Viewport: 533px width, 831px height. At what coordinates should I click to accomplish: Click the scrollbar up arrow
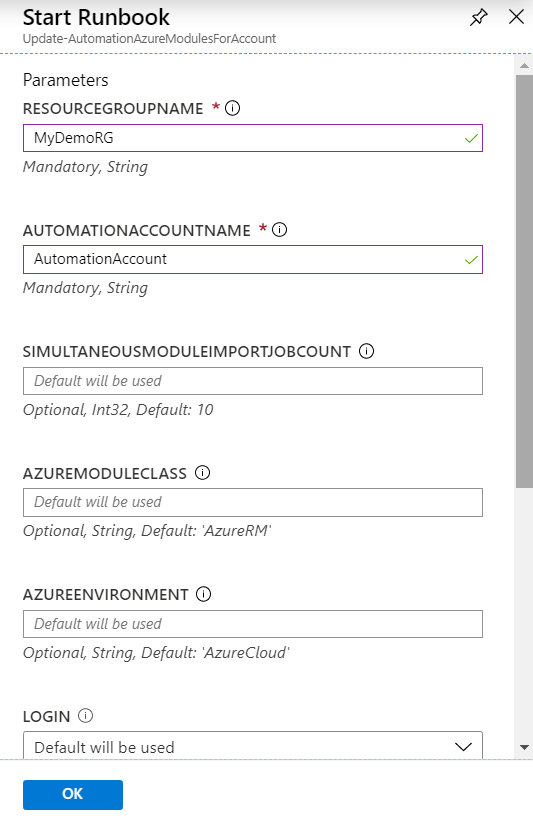click(x=524, y=66)
